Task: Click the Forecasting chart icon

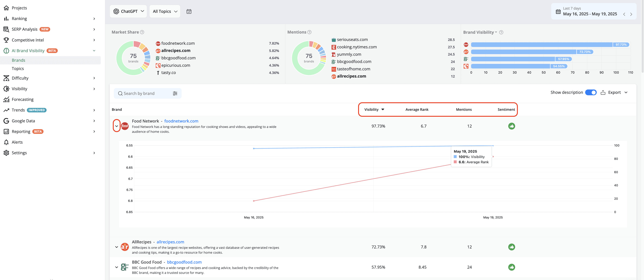Action: pos(6,99)
